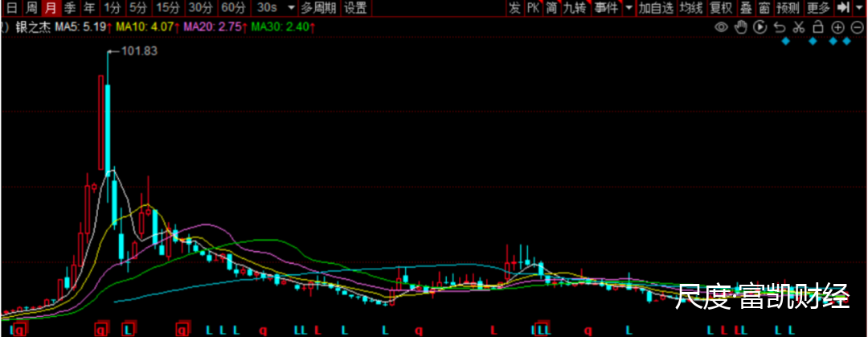Click the circular play replay icon
The image size is (868, 337).
coord(759,27)
